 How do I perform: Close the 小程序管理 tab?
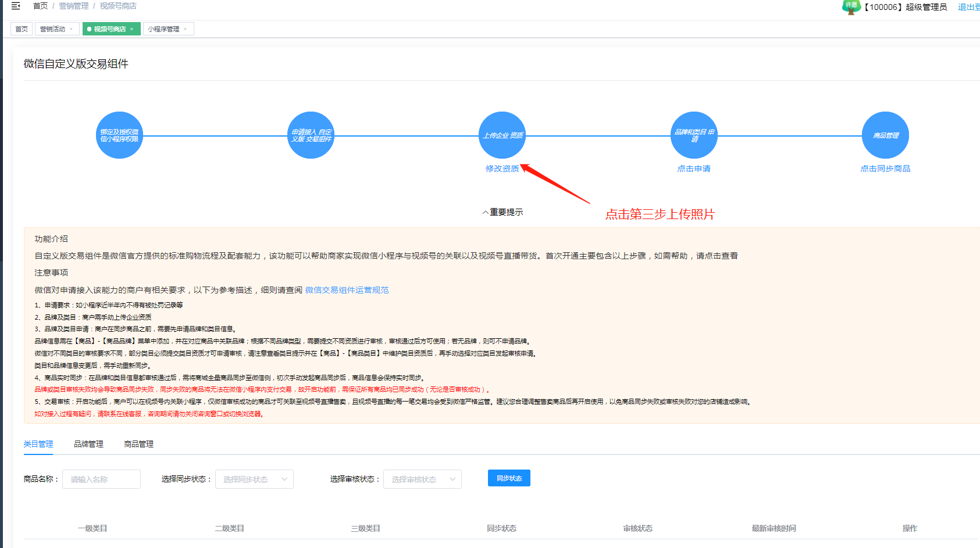(186, 29)
